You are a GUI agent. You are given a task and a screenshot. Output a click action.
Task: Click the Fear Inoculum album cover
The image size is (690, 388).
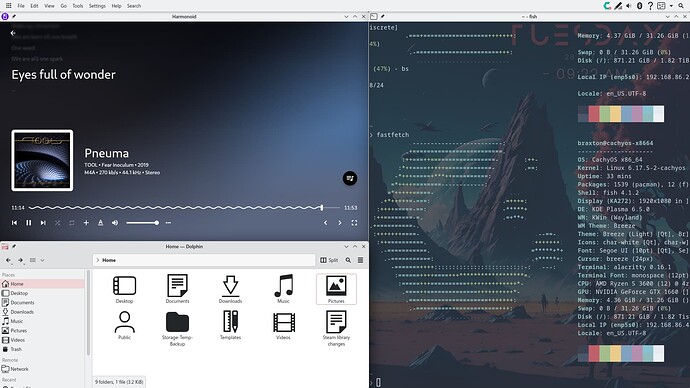pos(42,160)
